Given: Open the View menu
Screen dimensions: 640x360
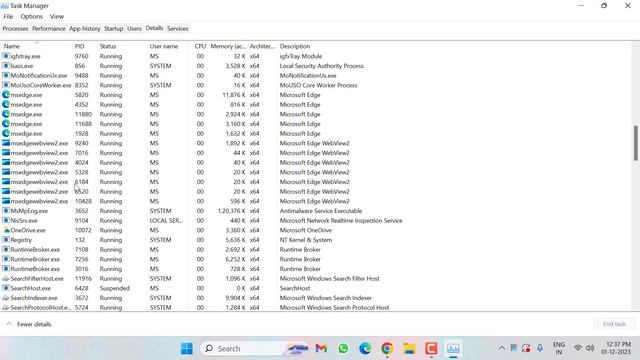Looking at the screenshot, I should click(x=57, y=16).
